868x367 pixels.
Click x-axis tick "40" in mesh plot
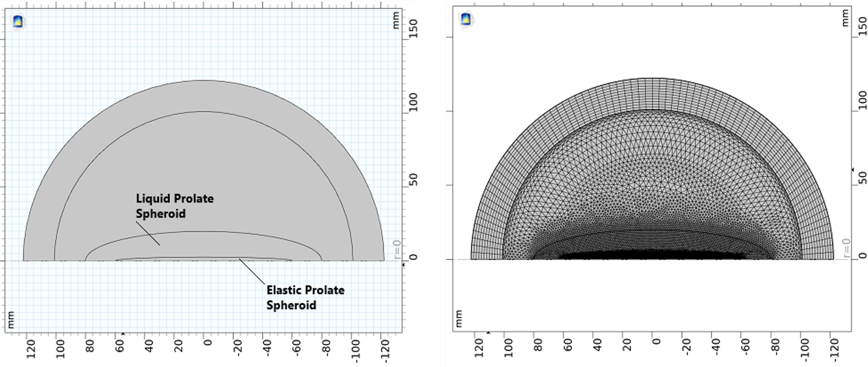[x=597, y=345]
